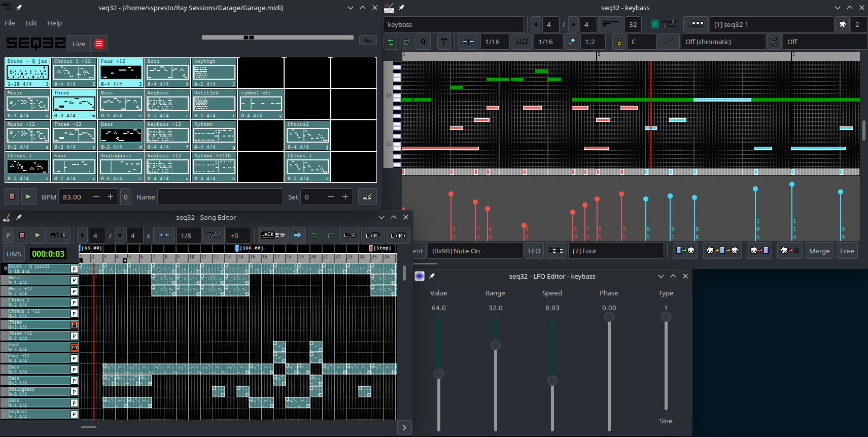Screen dimensions: 868x437
Task: Open the song editor with the pencil icon
Action: click(367, 197)
